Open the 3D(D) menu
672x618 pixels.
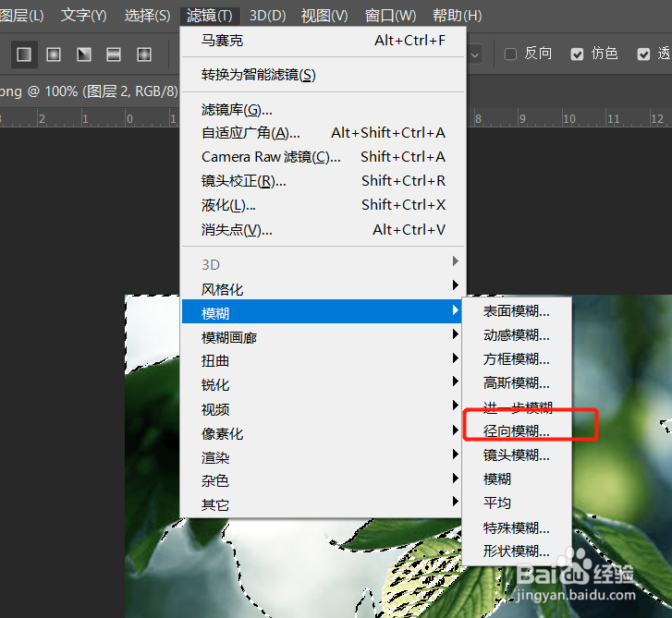(267, 16)
